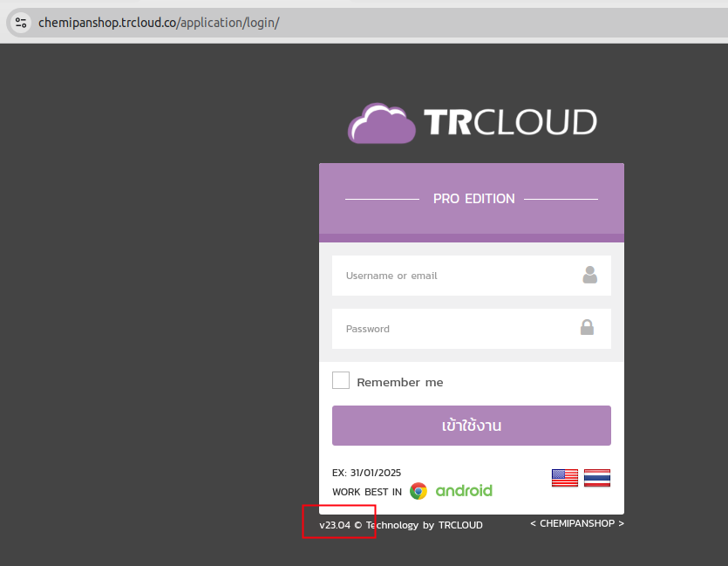The width and height of the screenshot is (728, 566).
Task: Click the < CHEMIPANSHOP > footer label
Action: 577,523
